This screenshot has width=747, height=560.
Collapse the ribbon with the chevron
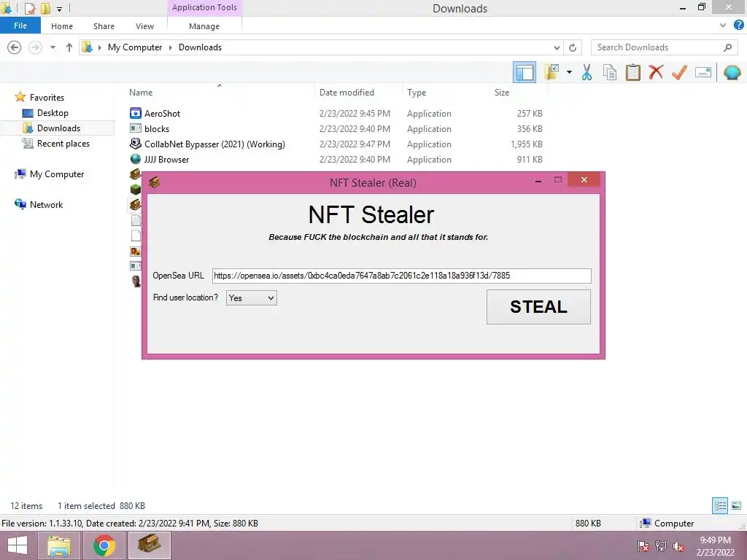point(723,26)
